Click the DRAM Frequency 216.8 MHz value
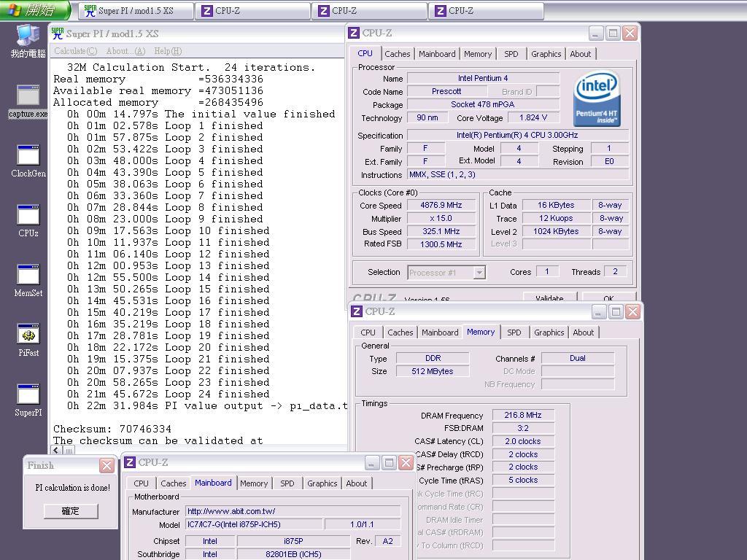Image resolution: width=747 pixels, height=560 pixels. pyautogui.click(x=523, y=415)
